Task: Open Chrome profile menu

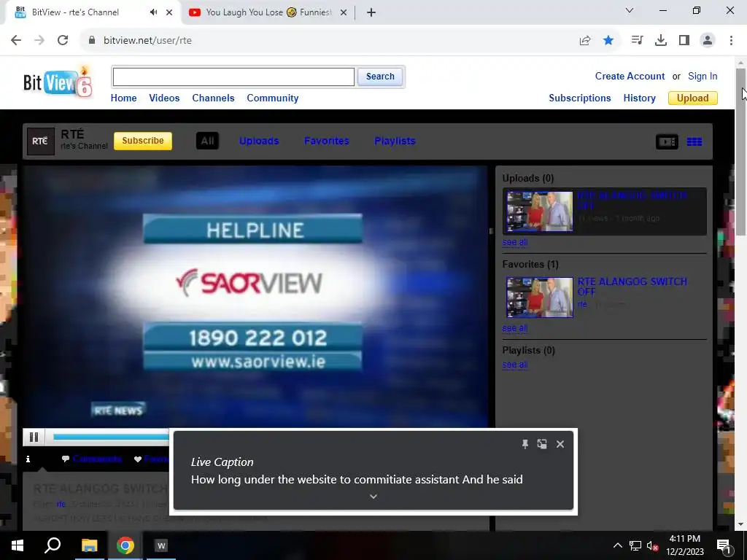Action: pos(708,41)
